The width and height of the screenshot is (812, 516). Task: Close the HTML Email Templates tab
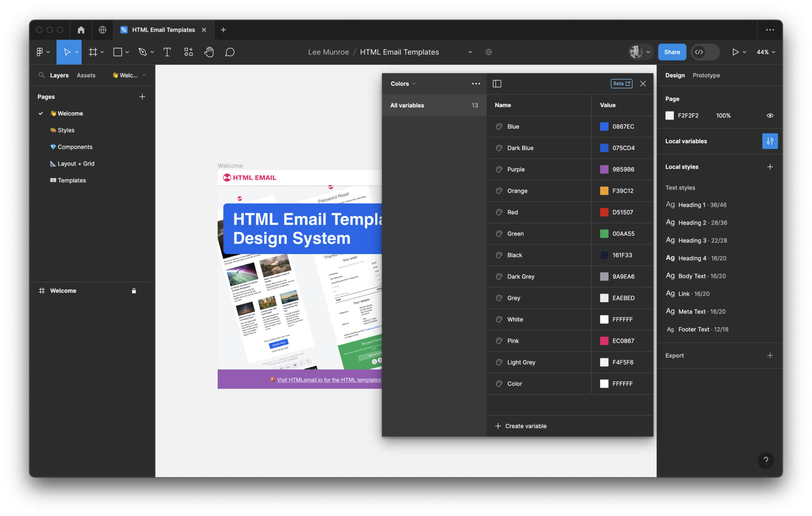click(x=204, y=30)
